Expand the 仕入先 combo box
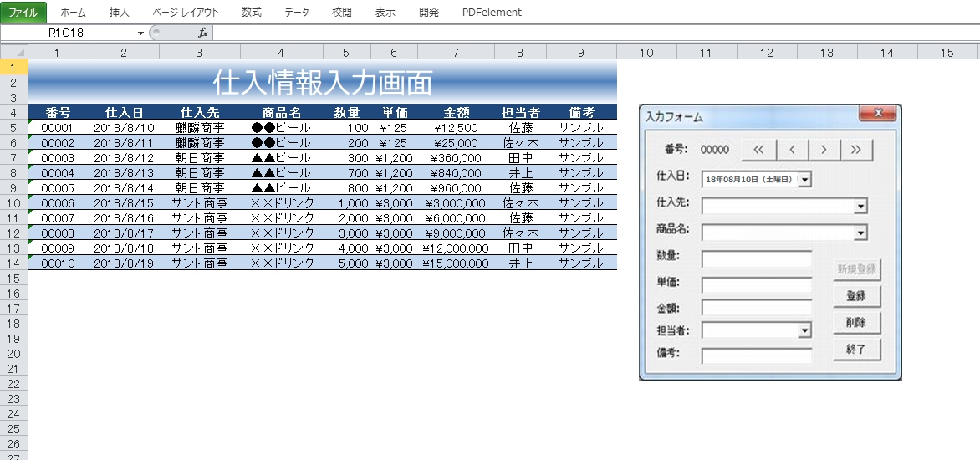Image resolution: width=980 pixels, height=460 pixels. (861, 206)
